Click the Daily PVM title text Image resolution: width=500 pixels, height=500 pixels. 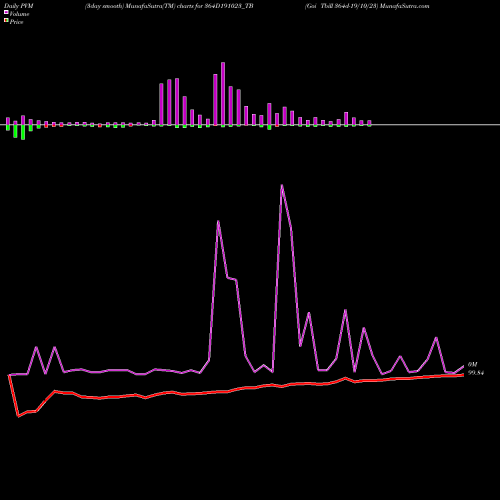[19, 6]
